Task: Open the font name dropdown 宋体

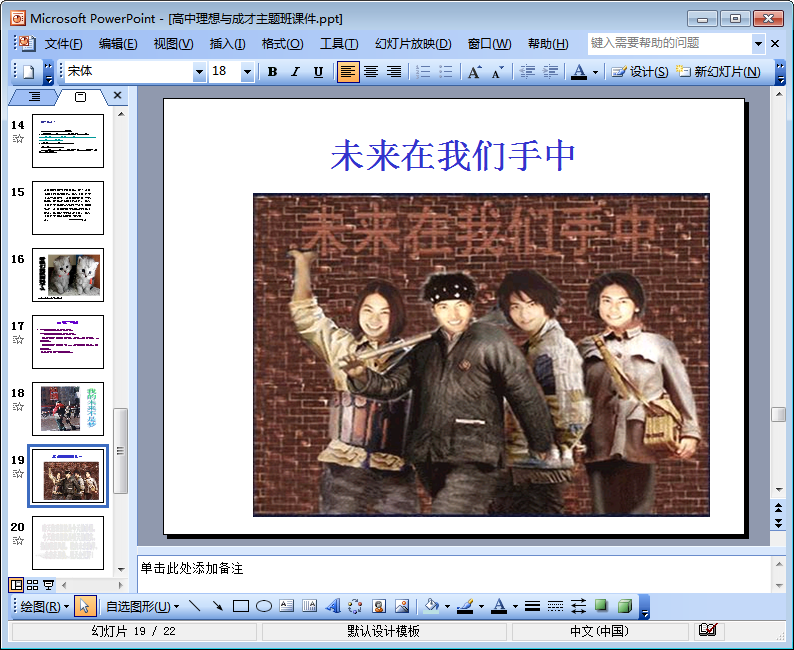Action: [x=200, y=72]
